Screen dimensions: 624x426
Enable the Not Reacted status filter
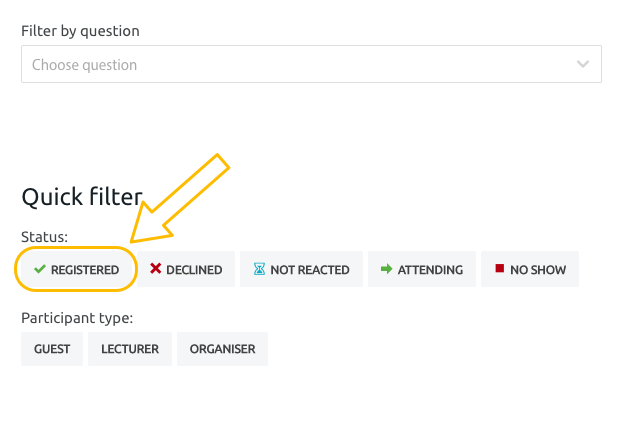300,270
